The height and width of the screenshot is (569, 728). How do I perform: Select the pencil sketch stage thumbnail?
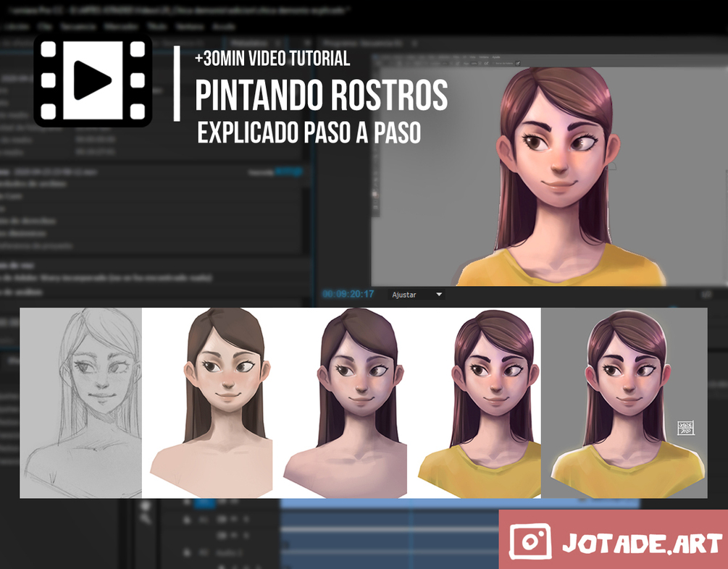(x=81, y=402)
